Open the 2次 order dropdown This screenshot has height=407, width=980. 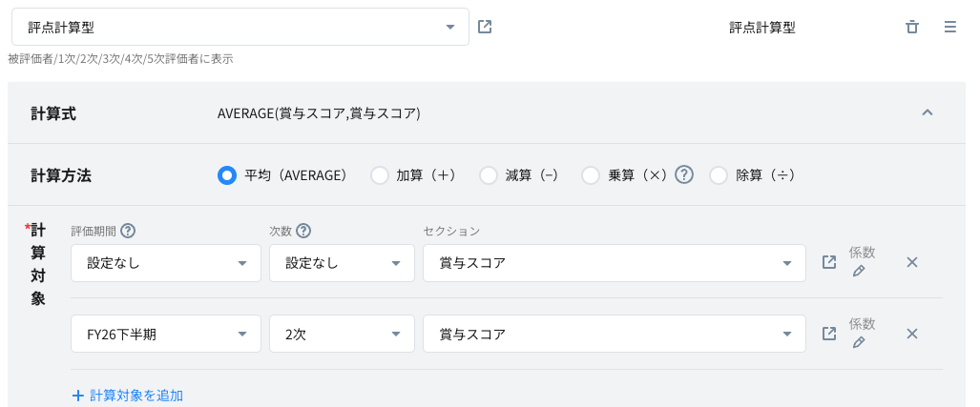[342, 334]
